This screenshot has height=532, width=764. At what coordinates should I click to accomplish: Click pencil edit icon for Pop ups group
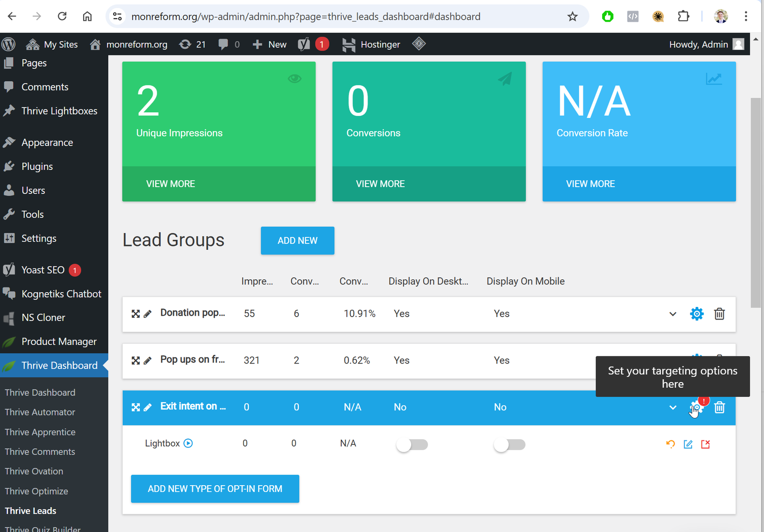(148, 361)
